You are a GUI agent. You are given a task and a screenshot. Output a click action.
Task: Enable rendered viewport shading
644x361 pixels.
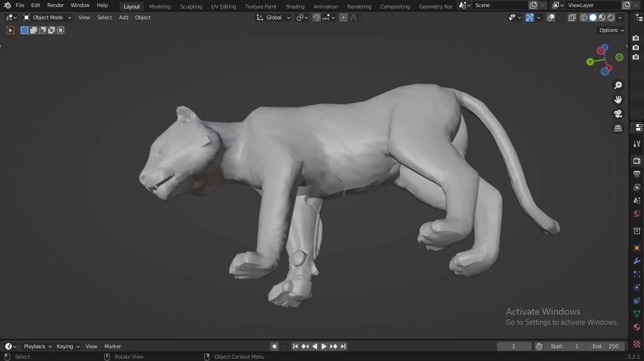click(611, 17)
